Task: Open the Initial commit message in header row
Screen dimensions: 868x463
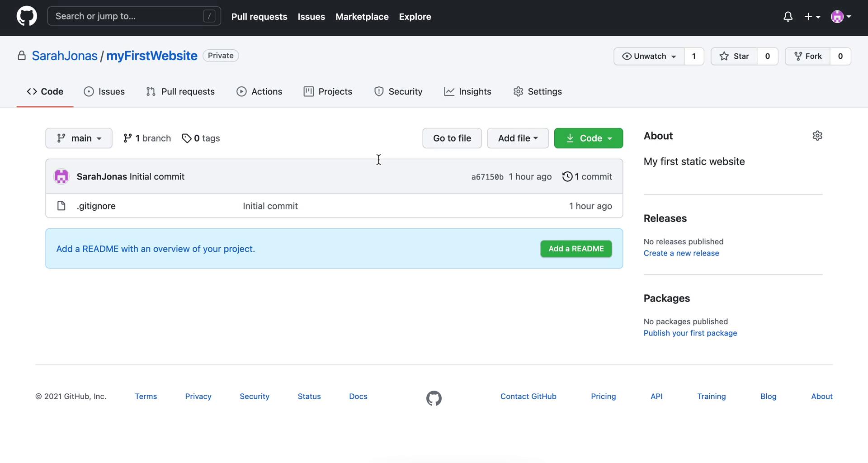Action: 157,176
